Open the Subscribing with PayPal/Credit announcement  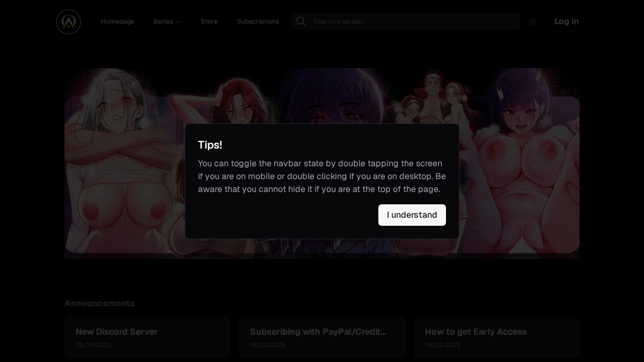[322, 337]
